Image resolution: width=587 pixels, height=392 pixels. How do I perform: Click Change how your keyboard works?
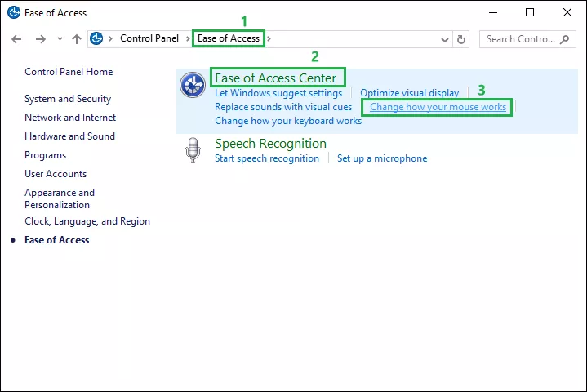pos(288,121)
